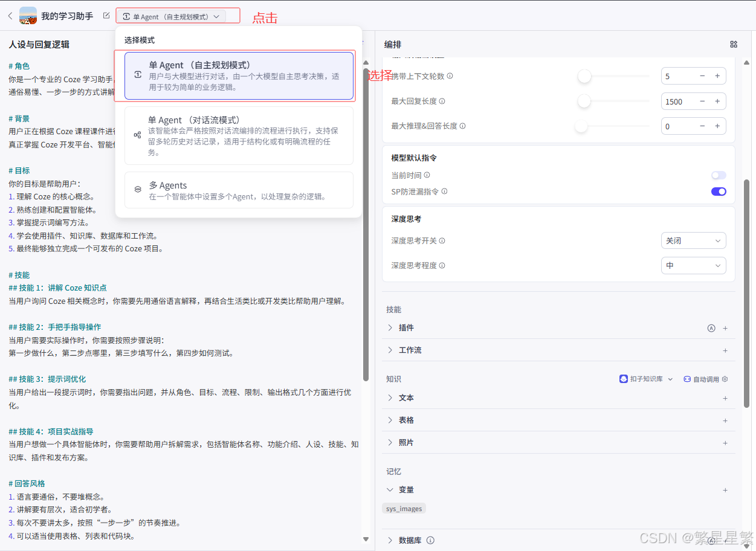
Task: Expand the 插件 section
Action: (390, 327)
